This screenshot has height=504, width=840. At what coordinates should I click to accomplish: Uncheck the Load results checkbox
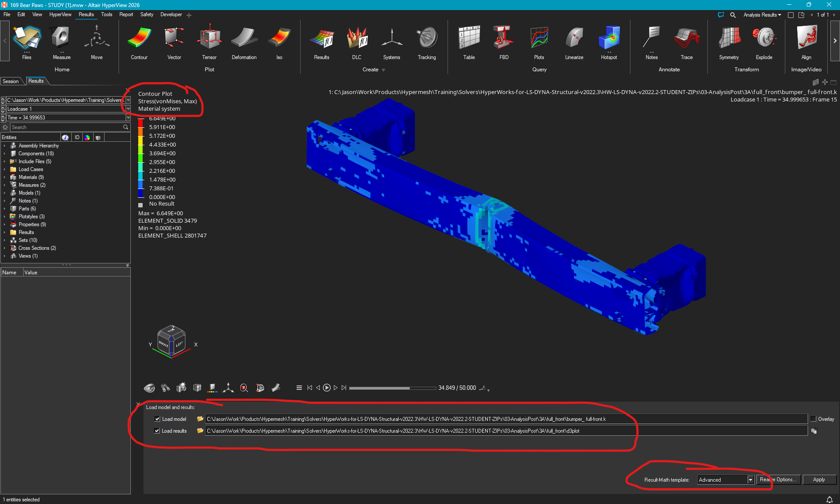tap(157, 430)
